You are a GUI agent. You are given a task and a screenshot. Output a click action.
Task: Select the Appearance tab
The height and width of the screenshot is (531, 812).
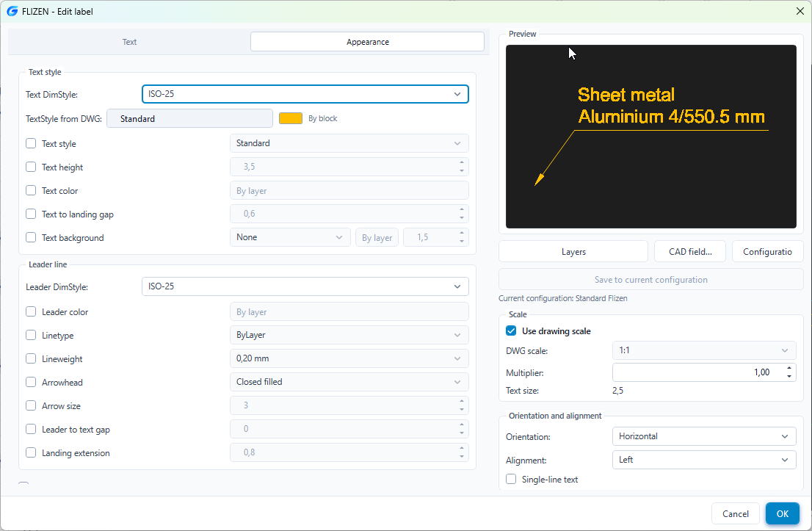pyautogui.click(x=367, y=42)
